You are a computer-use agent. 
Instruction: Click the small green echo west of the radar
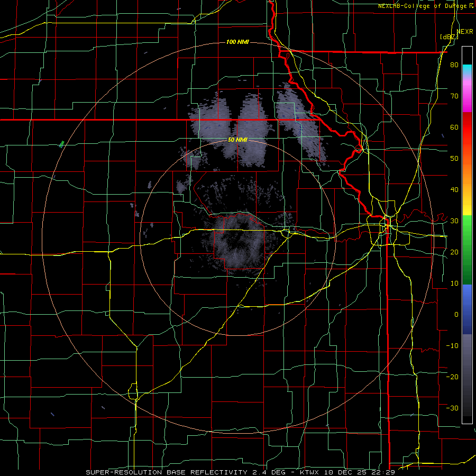pyautogui.click(x=62, y=144)
